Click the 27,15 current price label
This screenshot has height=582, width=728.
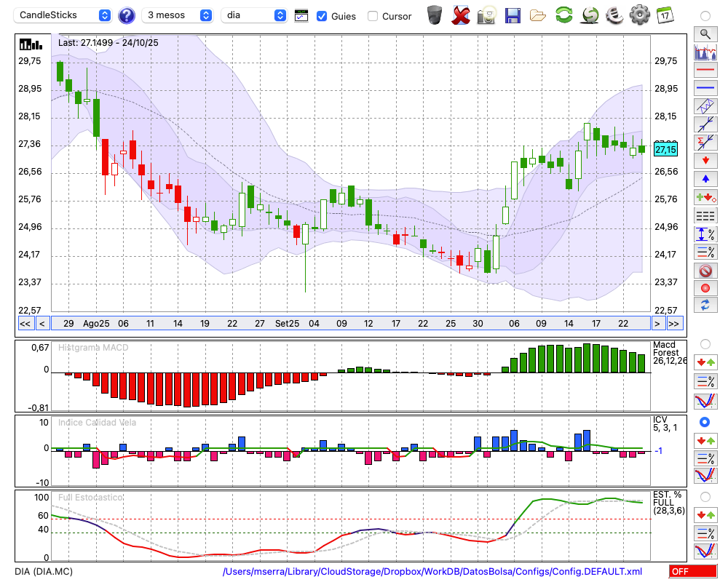point(665,149)
